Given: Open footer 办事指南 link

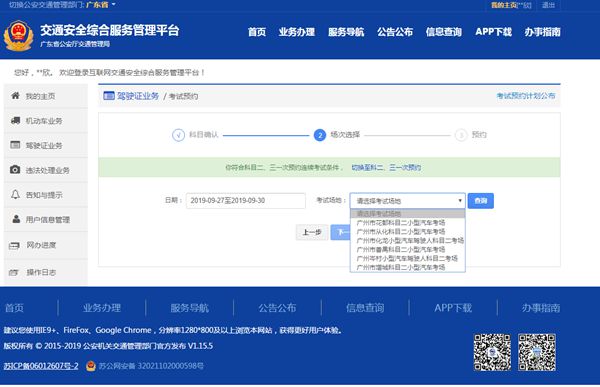Looking at the screenshot, I should [x=541, y=308].
